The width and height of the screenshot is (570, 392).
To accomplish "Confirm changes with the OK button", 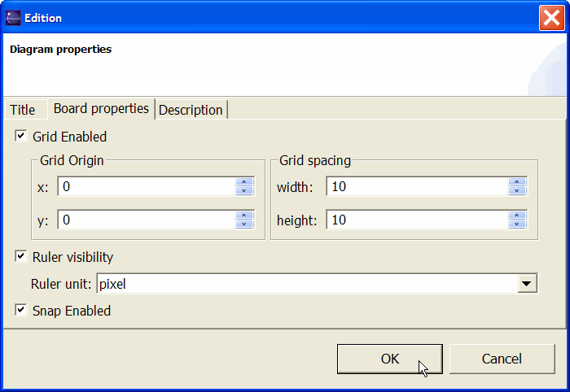I will click(389, 359).
